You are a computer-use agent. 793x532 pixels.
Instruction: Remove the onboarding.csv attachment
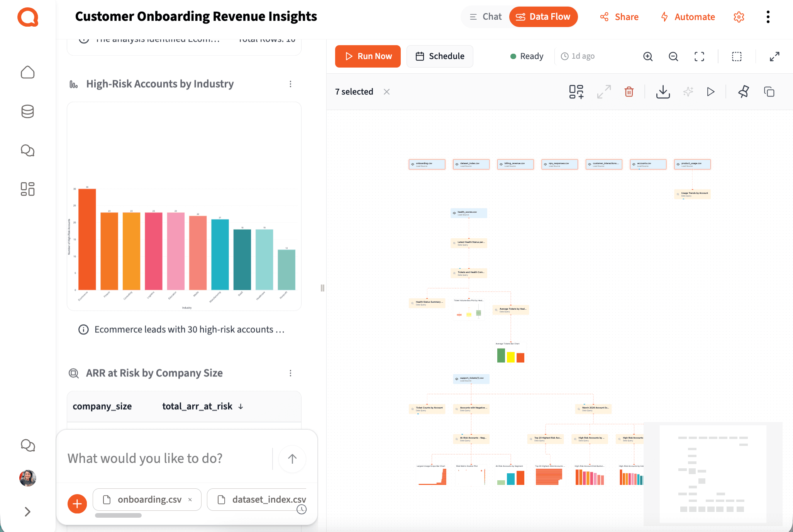[x=190, y=499]
